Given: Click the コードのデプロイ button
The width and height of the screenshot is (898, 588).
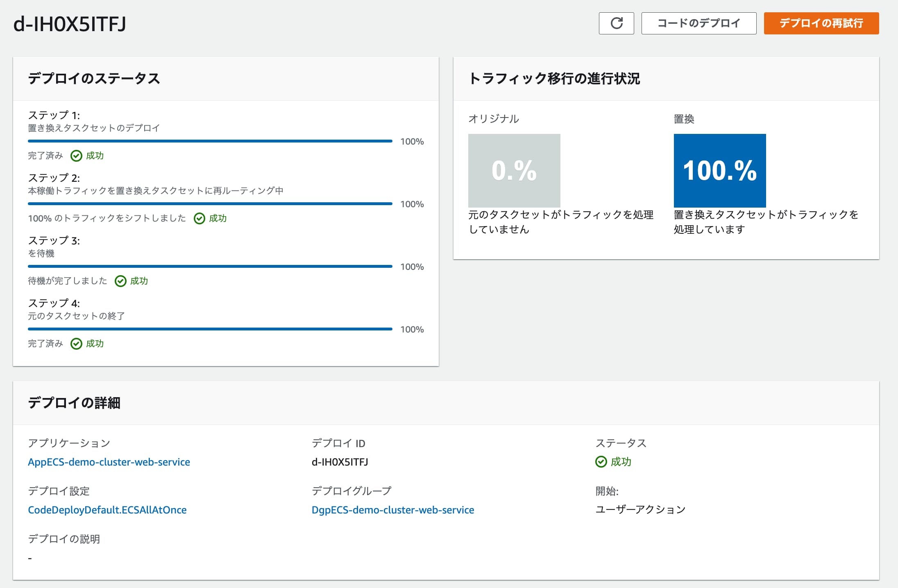Looking at the screenshot, I should tap(699, 23).
